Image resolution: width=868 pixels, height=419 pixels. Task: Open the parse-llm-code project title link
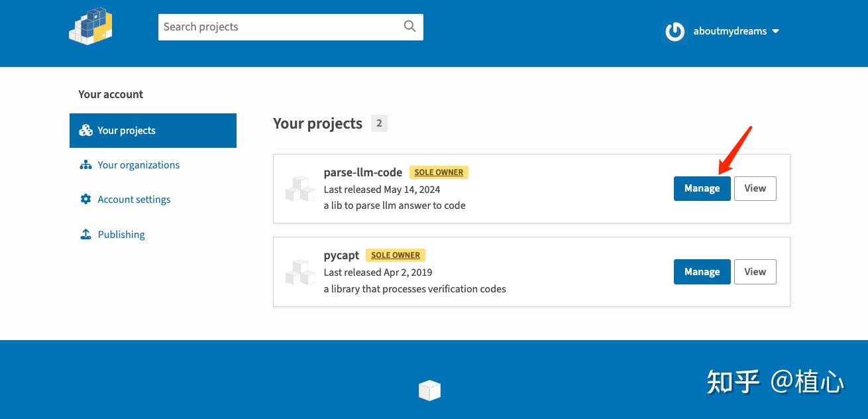[x=362, y=172]
